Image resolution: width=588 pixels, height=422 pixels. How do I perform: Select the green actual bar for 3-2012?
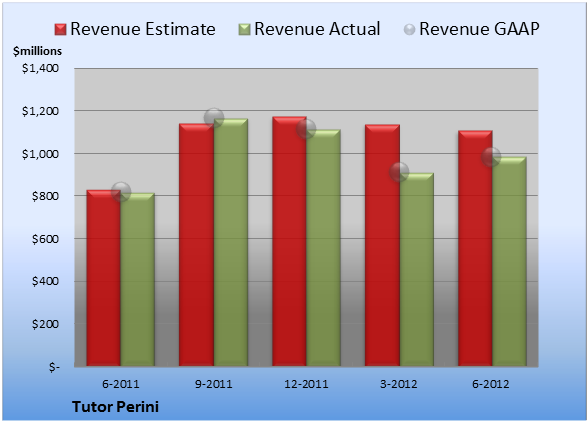click(x=416, y=269)
